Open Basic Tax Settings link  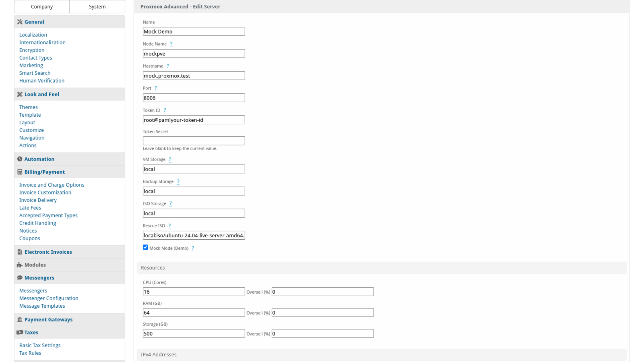click(x=40, y=346)
